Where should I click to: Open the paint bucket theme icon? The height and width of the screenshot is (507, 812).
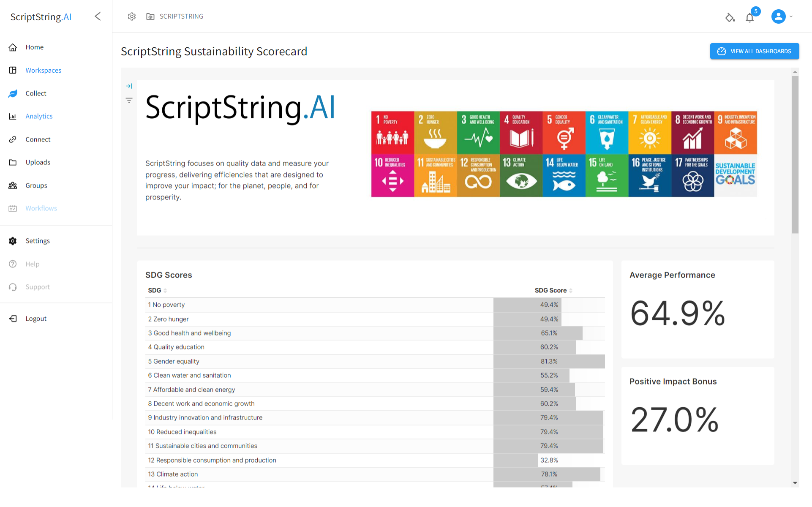[730, 17]
